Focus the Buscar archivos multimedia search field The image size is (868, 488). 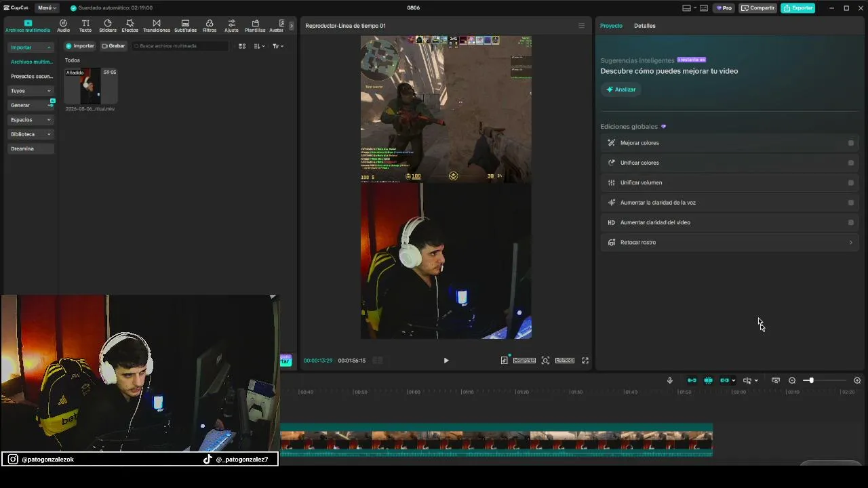(x=180, y=46)
